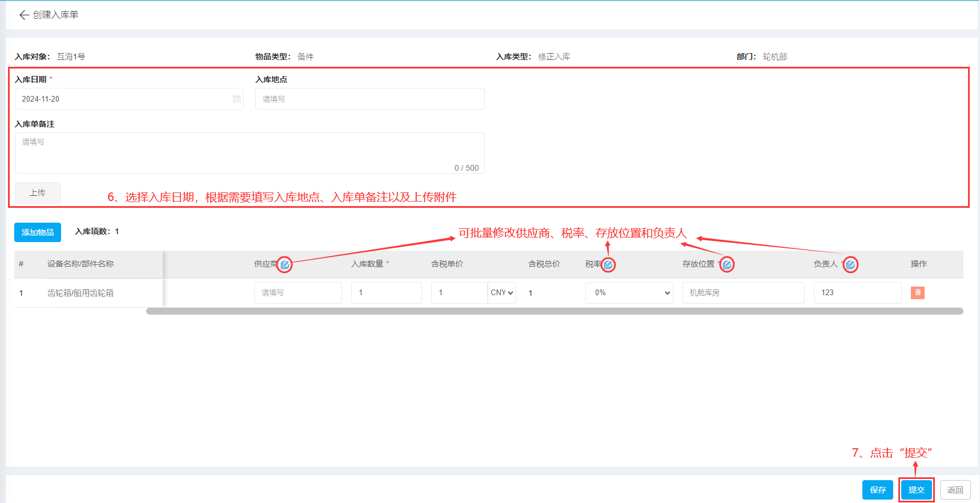This screenshot has height=503, width=980.
Task: Click the 入库项数: 1 label
Action: pyautogui.click(x=97, y=231)
